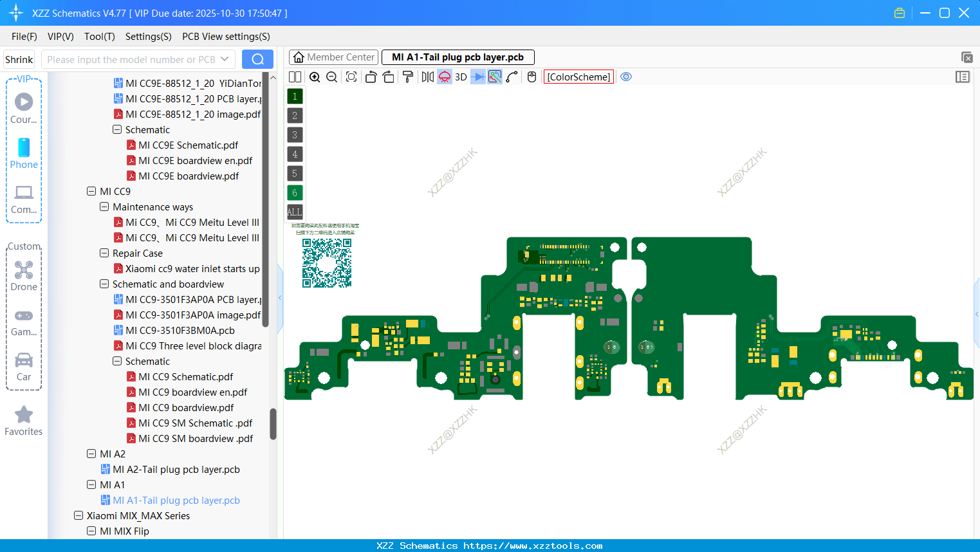The height and width of the screenshot is (552, 980).
Task: Open the Drone section in Custom sidebar
Action: 24,273
